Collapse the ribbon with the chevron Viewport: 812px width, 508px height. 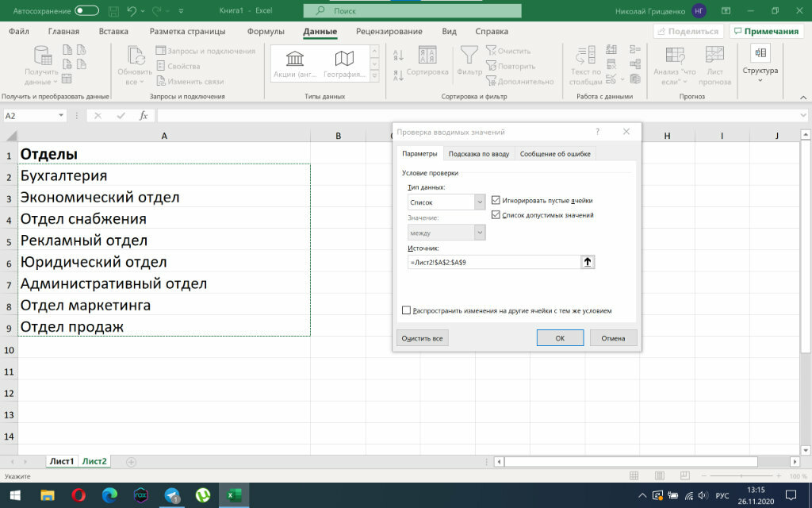(803, 97)
